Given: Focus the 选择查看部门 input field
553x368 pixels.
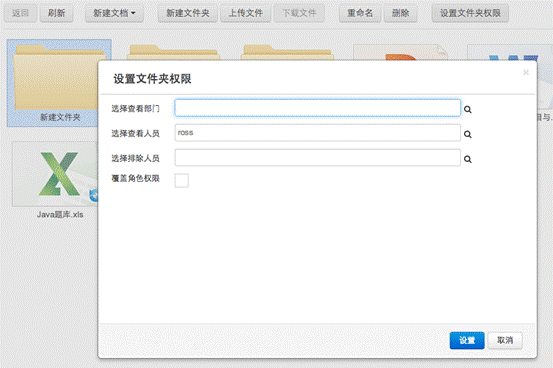Looking at the screenshot, I should [317, 108].
